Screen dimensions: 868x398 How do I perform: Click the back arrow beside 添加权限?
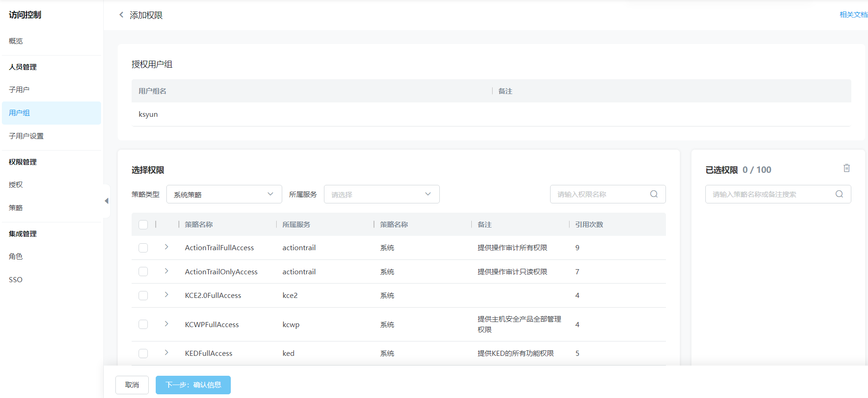click(x=121, y=15)
